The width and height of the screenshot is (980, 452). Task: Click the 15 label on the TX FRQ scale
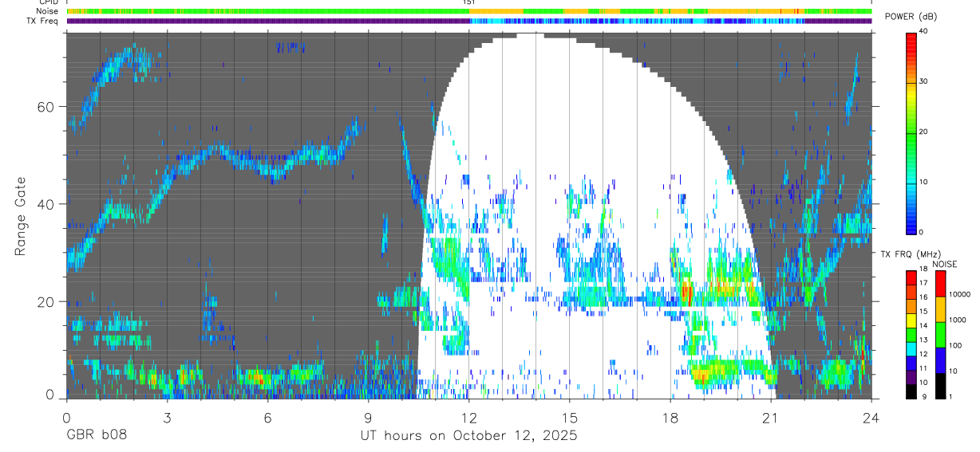coord(923,312)
